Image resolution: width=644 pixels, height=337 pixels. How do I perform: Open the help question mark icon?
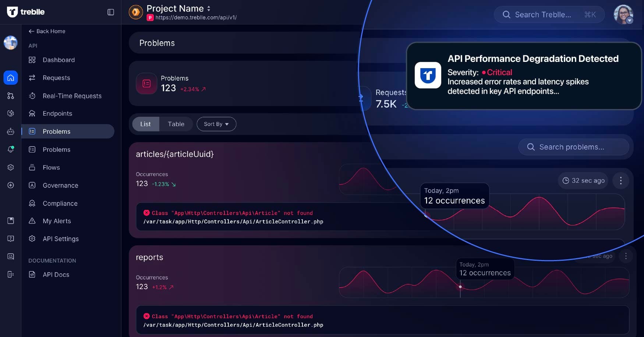point(11,239)
